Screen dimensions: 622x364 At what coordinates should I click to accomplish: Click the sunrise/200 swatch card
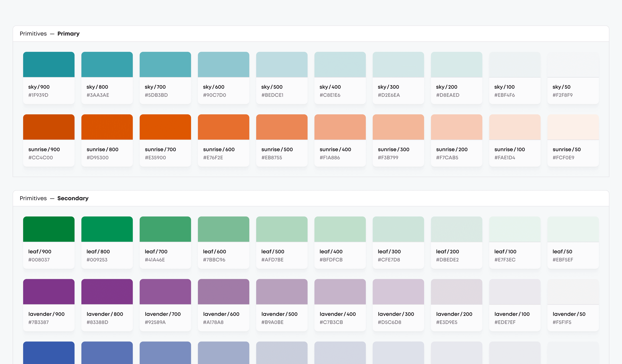456,140
